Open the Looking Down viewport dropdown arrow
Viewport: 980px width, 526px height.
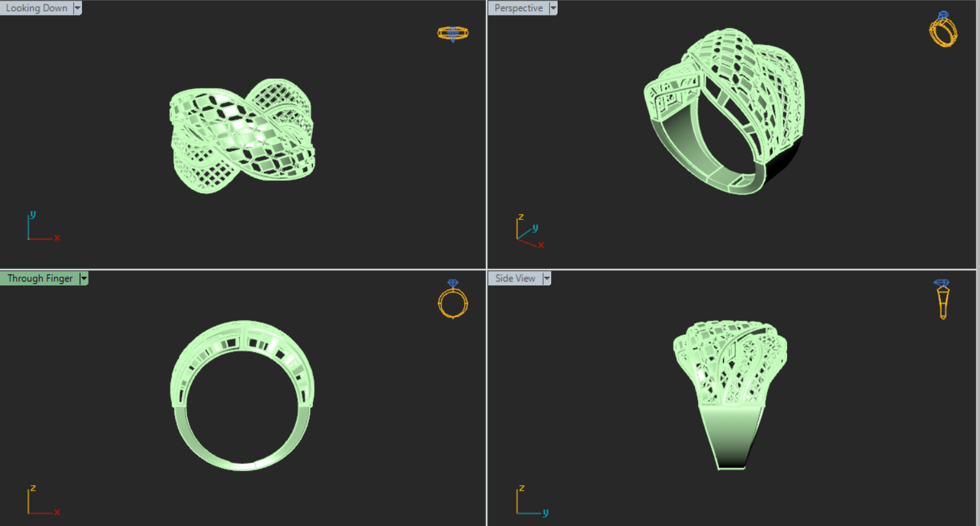[x=78, y=8]
